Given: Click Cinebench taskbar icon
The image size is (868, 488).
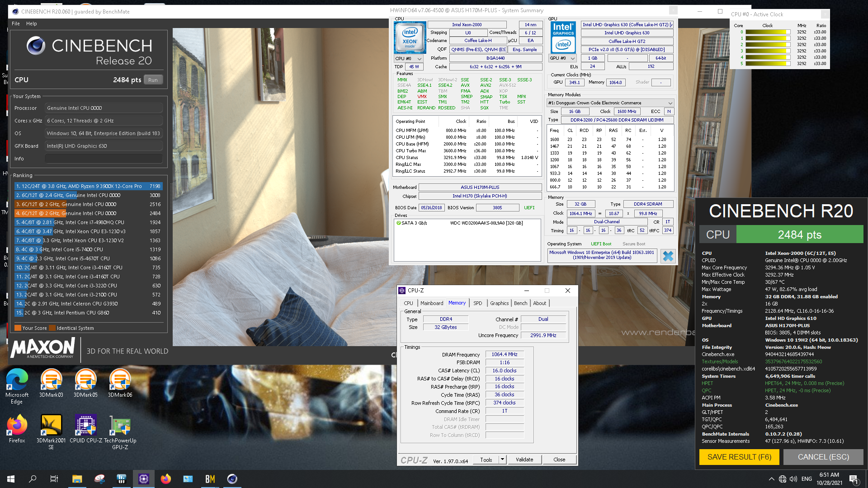Looking at the screenshot, I should (x=232, y=479).
